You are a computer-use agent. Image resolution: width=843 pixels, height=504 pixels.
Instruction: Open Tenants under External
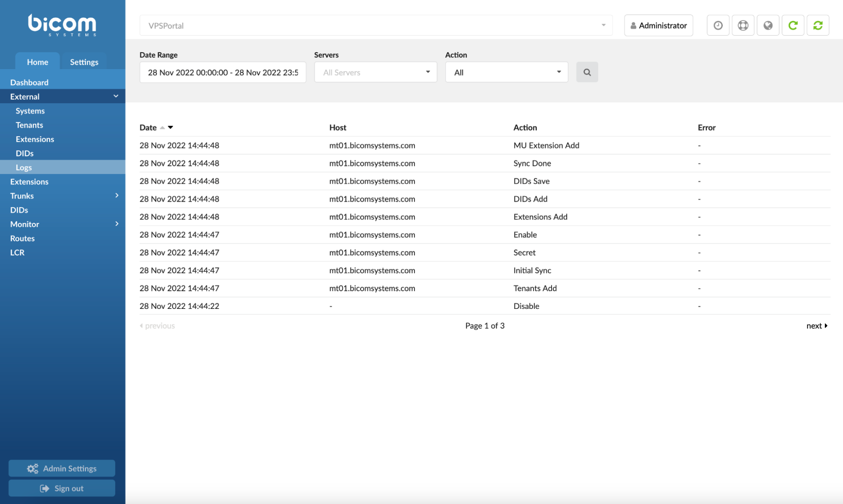pyautogui.click(x=62, y=125)
